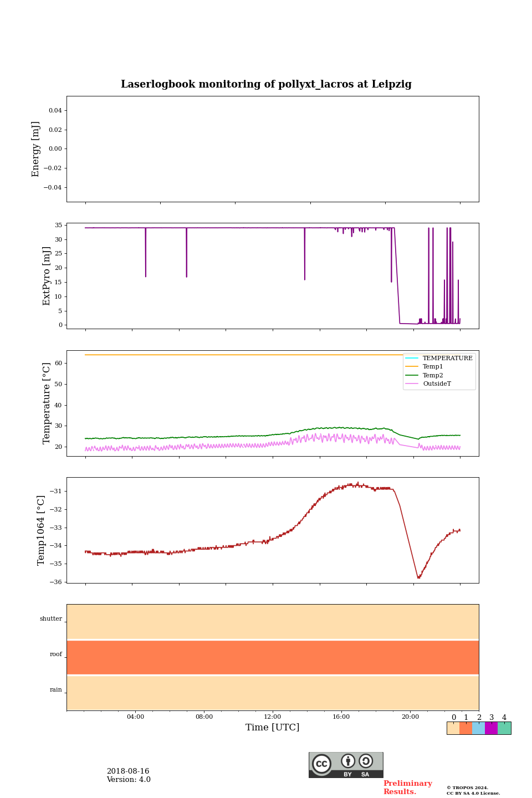Click the Temp1064 [°C] axis label
This screenshot has height=798, width=532.
point(41,530)
